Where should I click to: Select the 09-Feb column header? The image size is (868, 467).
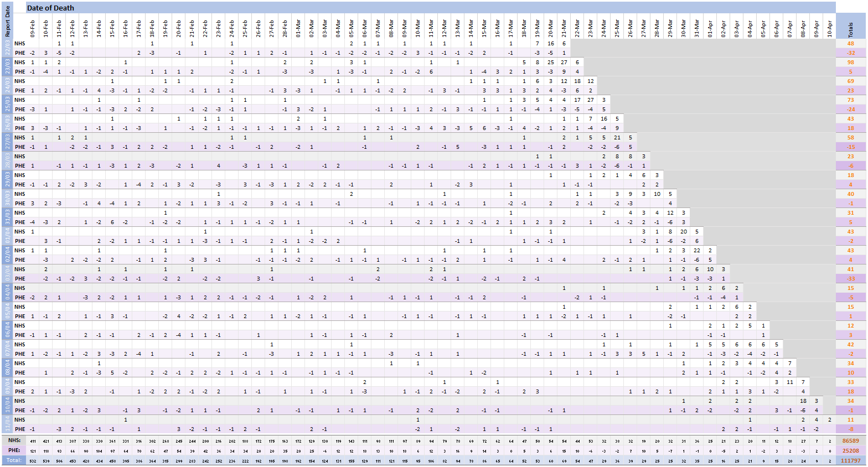coord(33,28)
